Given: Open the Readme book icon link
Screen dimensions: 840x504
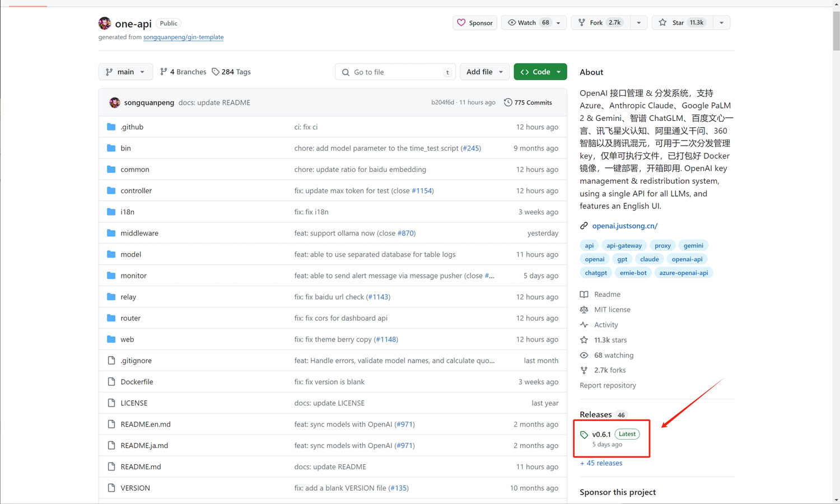Looking at the screenshot, I should pos(584,295).
